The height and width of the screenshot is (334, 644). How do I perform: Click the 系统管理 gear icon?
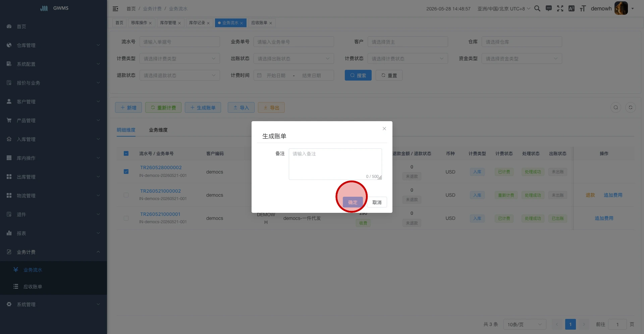click(x=9, y=304)
